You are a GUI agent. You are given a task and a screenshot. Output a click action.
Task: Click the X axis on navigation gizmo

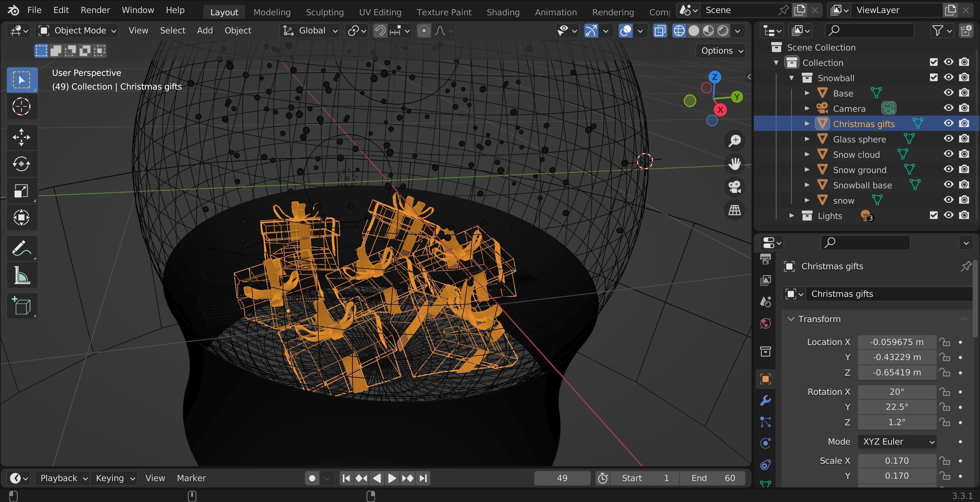[720, 110]
